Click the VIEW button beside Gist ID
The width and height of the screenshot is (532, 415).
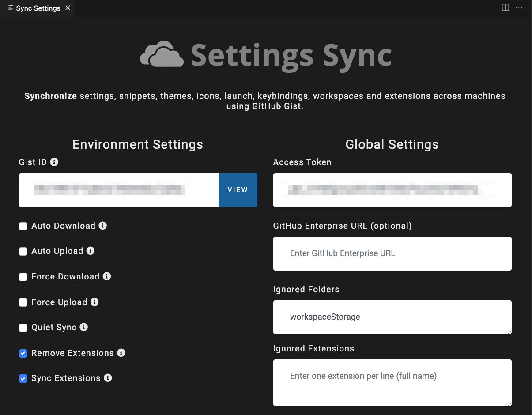coord(238,190)
